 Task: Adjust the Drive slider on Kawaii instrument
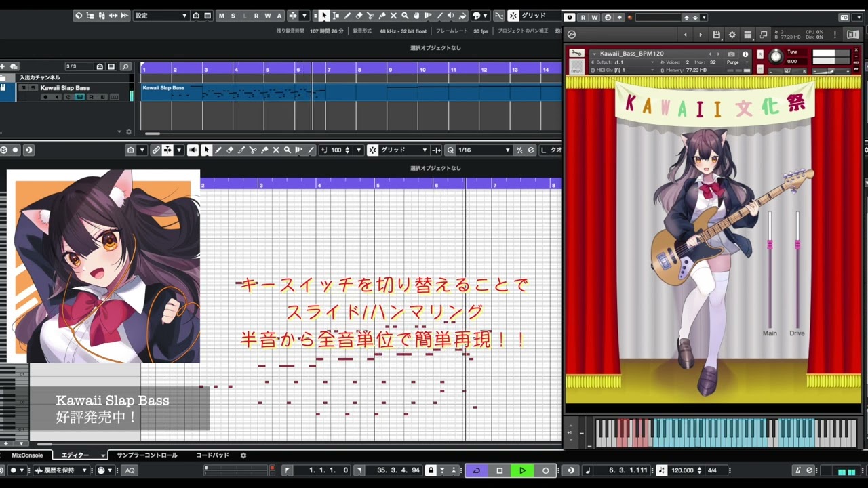pos(797,245)
